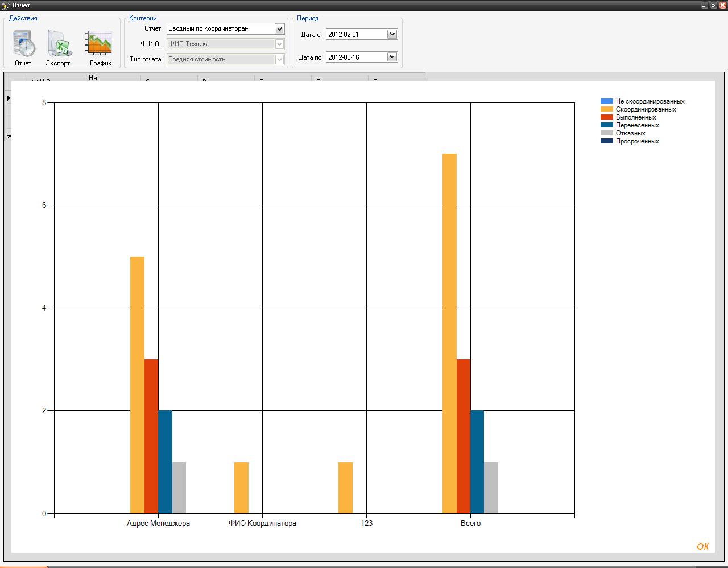Click the blue bar for Всего
This screenshot has width=728, height=568.
tap(477, 462)
